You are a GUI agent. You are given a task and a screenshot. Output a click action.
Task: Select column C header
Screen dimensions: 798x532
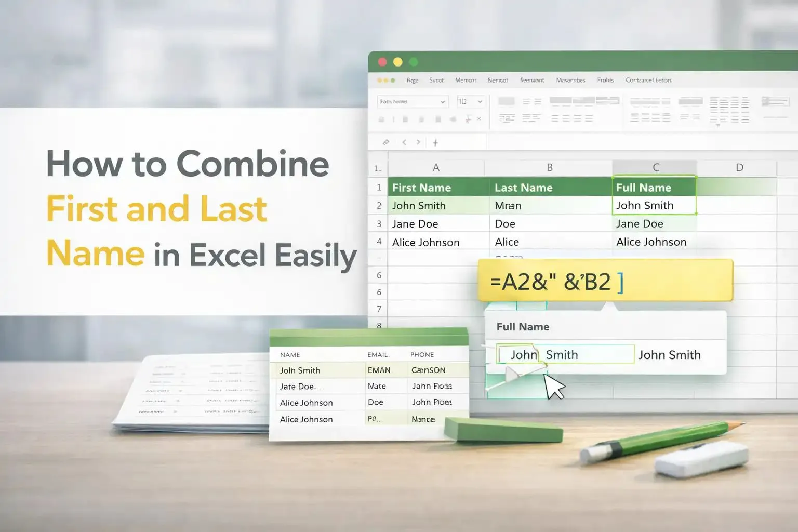[x=656, y=168]
